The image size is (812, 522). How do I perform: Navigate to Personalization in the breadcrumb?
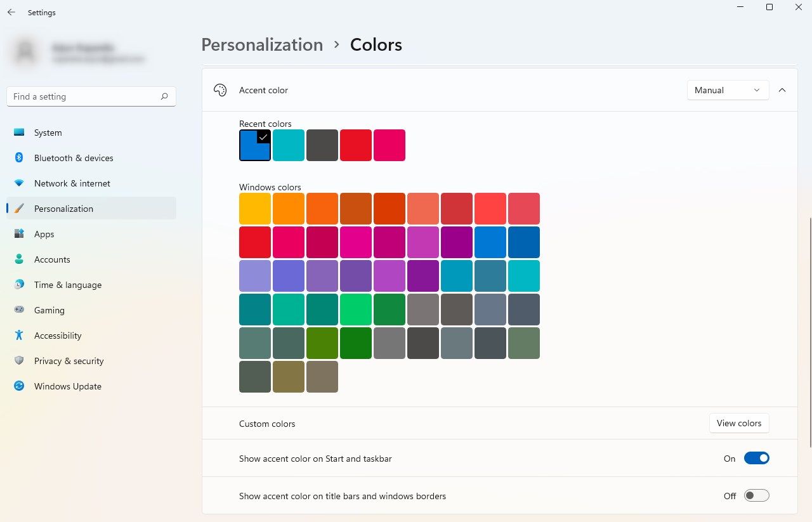[262, 45]
